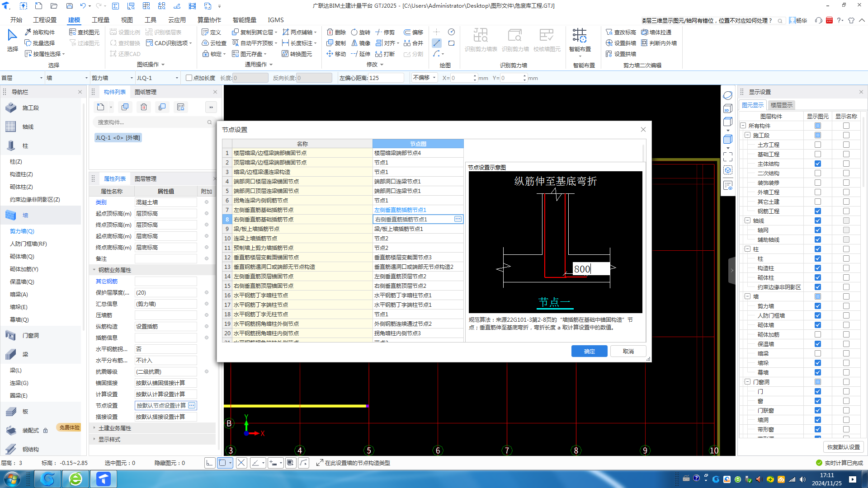Open the 不偏移 offset mode dropdown
Screen dimensions: 868x488
[x=424, y=78]
